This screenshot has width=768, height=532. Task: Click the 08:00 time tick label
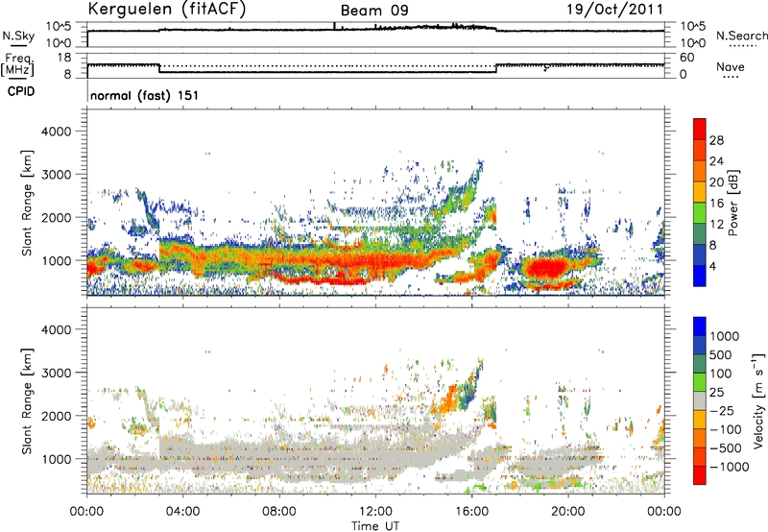click(279, 512)
